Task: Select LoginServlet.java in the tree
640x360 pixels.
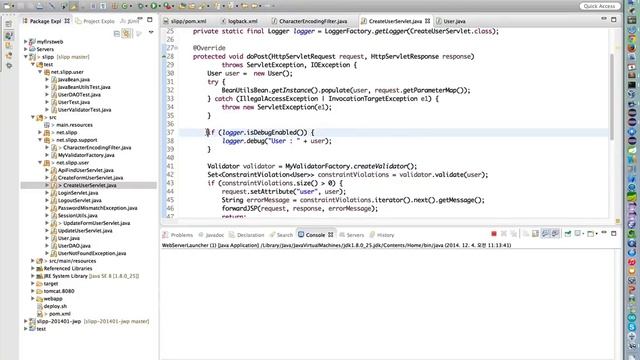Action: click(x=78, y=193)
